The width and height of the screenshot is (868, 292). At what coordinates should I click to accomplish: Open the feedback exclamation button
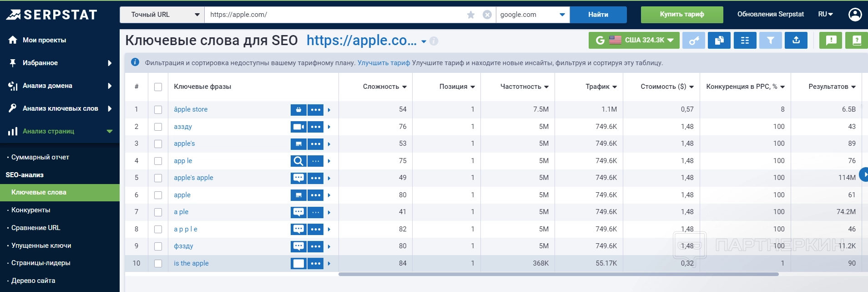[x=831, y=40]
